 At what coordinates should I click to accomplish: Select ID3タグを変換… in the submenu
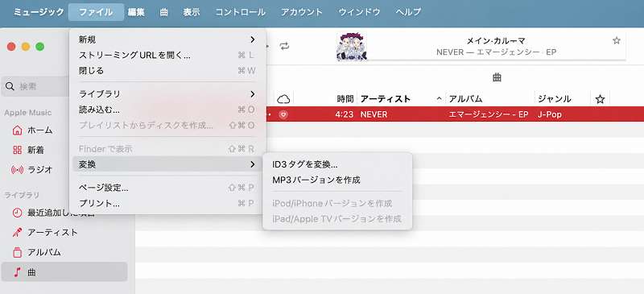coord(337,164)
